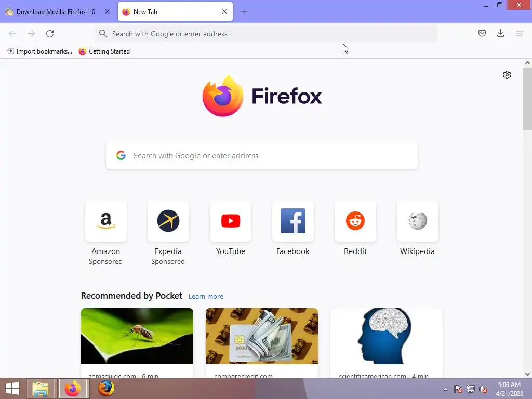The width and height of the screenshot is (532, 399).
Task: Open the Expedia shortcut tile
Action: tap(168, 221)
